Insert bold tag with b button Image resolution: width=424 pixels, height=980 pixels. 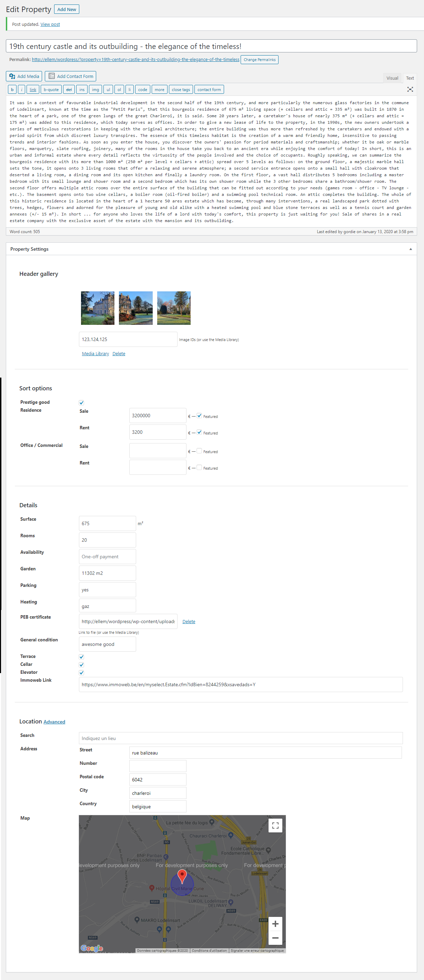pos(12,90)
